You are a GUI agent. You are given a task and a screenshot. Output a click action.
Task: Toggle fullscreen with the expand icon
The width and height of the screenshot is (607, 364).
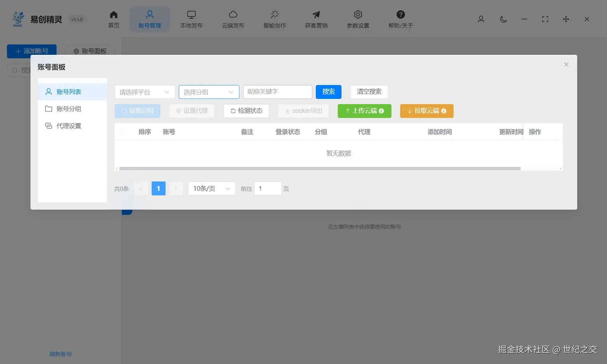click(545, 19)
